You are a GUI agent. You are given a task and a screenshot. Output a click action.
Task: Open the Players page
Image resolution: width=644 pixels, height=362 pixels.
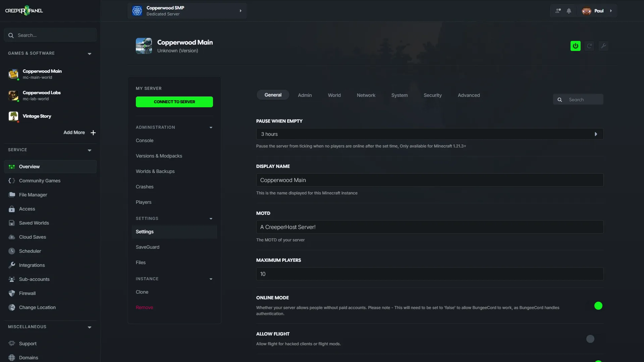[144, 202]
